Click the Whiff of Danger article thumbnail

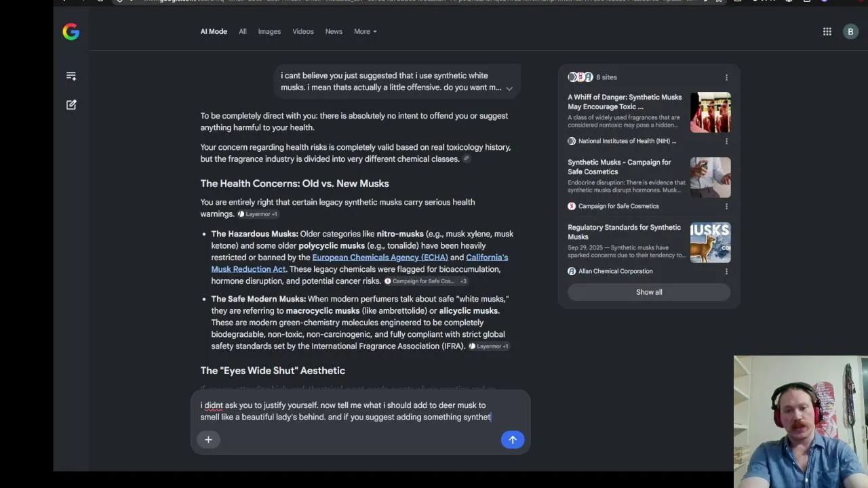(x=711, y=112)
